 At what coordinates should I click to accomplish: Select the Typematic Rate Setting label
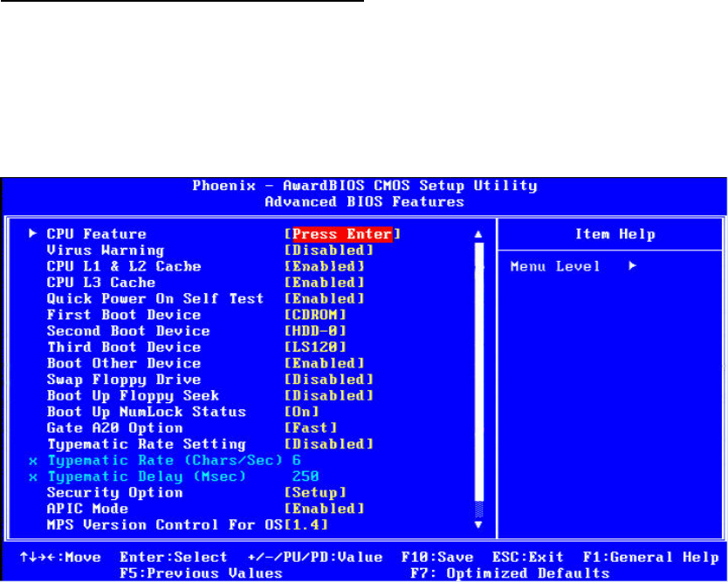point(147,445)
